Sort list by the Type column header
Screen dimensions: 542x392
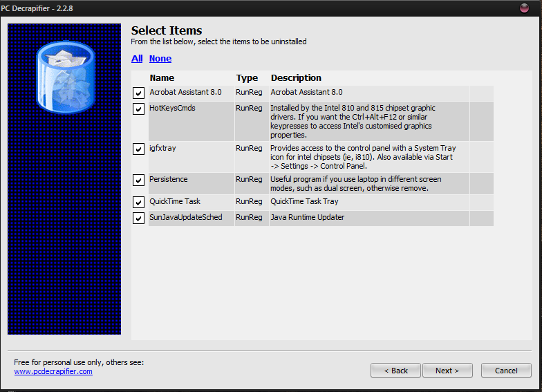click(x=247, y=77)
